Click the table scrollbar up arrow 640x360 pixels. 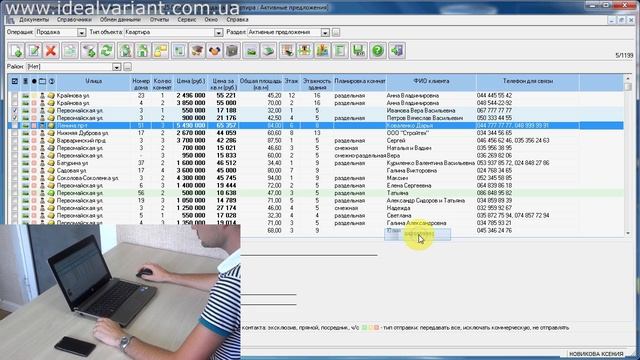628,79
